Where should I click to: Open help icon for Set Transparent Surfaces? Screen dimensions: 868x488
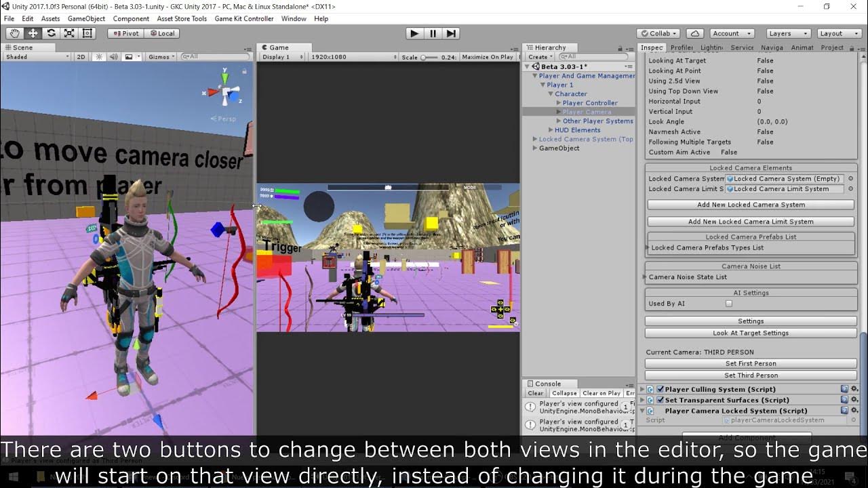(x=844, y=400)
